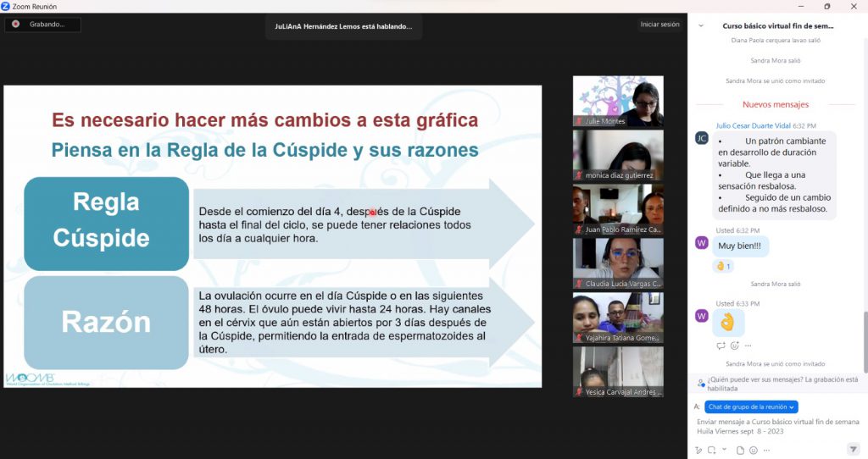This screenshot has height=459, width=868.
Task: Select Yajahira Tatiana Gomez video thumbnail
Action: coord(618,318)
